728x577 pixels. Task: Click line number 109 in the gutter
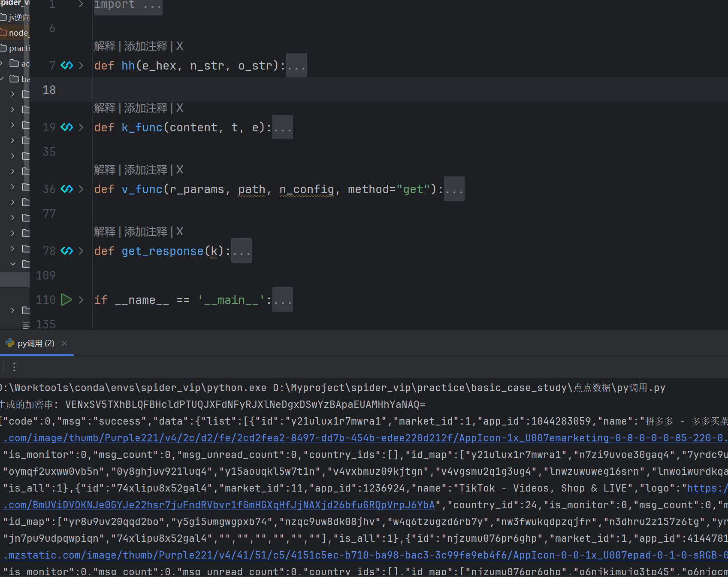pos(46,275)
